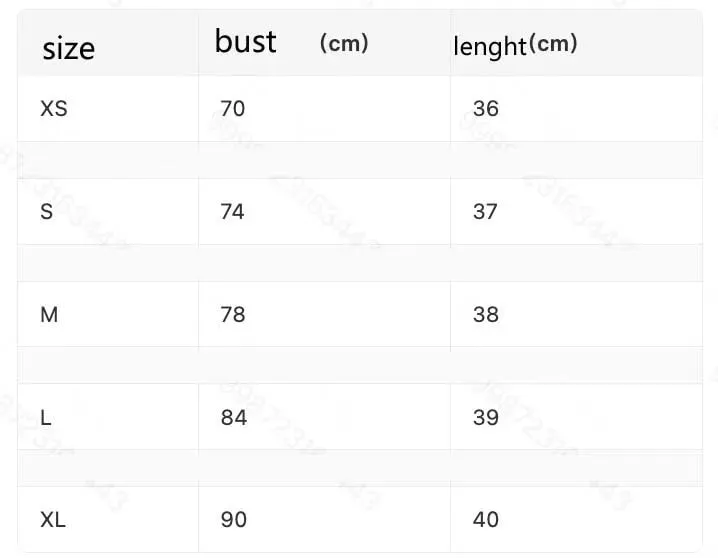Click bust value 84
The image size is (718, 558).
click(234, 417)
